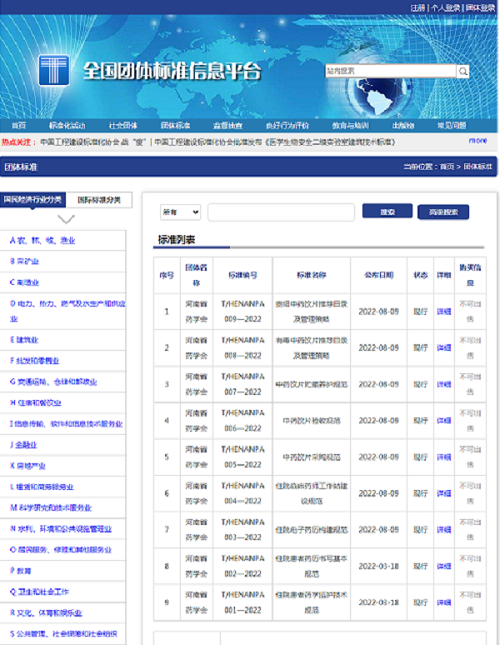500x645 pixels.
Task: Select category C 制造业
Action: (24, 283)
